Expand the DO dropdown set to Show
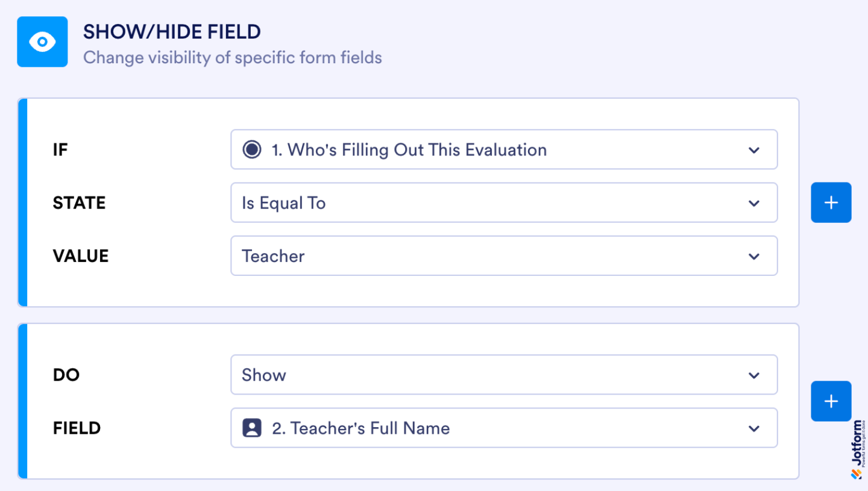This screenshot has width=868, height=491. pyautogui.click(x=504, y=375)
